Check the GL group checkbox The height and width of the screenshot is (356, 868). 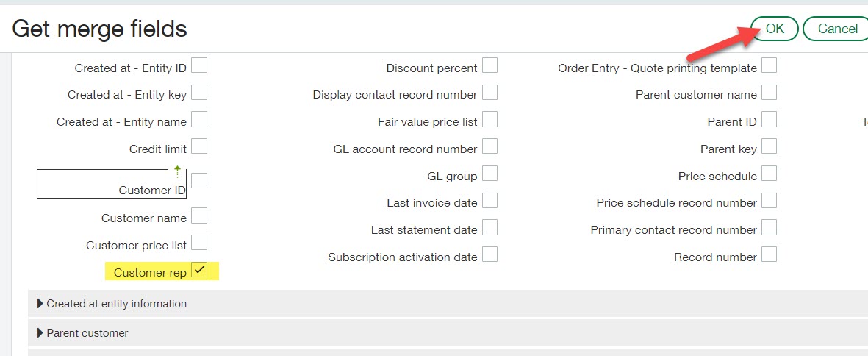489,174
